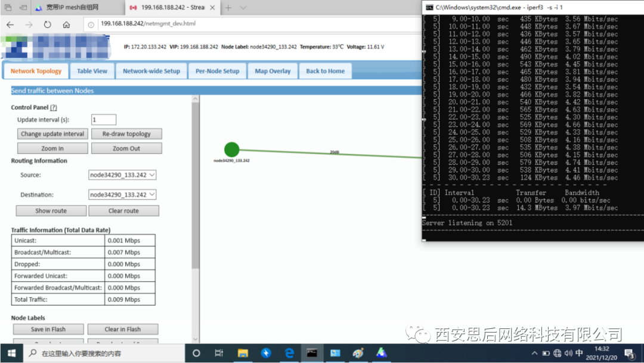Open the Network-wide Setup tab
The image size is (644, 363).
[x=151, y=70]
